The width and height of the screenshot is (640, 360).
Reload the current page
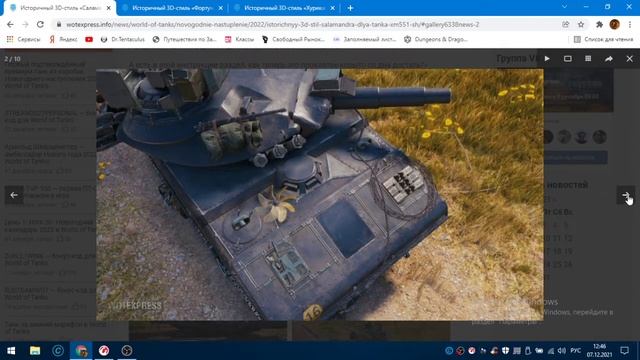40,24
